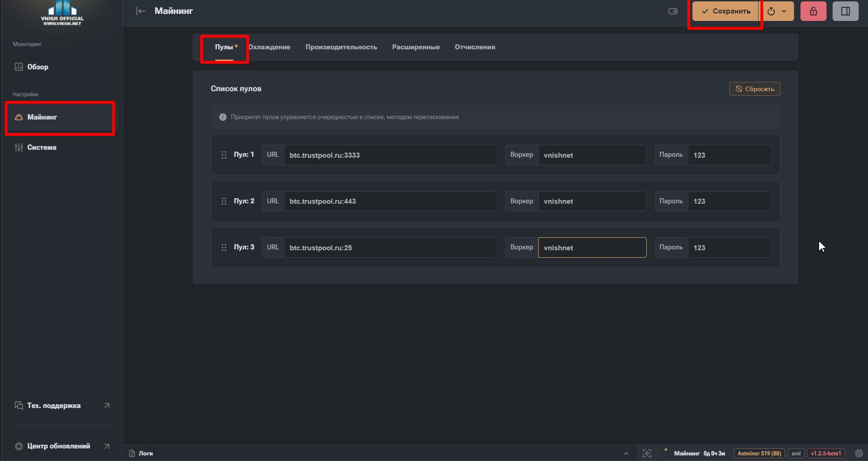Open the Логи panel
The image size is (868, 461).
point(141,453)
